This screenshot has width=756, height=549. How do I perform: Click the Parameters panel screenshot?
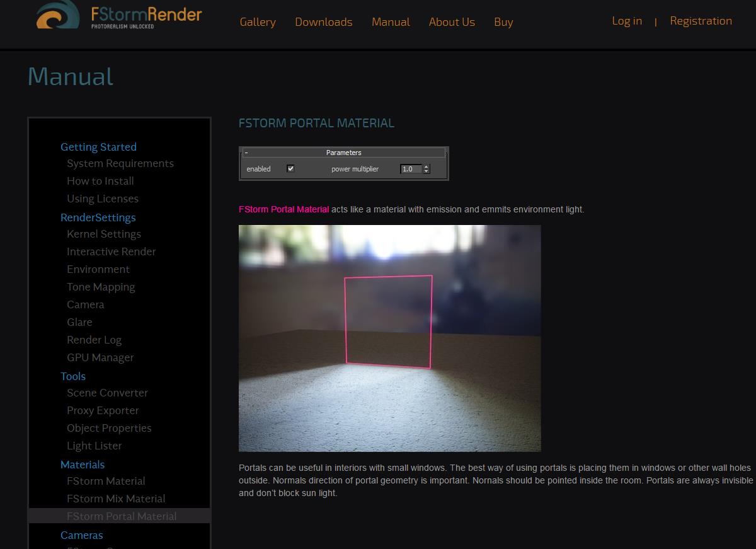click(x=344, y=164)
